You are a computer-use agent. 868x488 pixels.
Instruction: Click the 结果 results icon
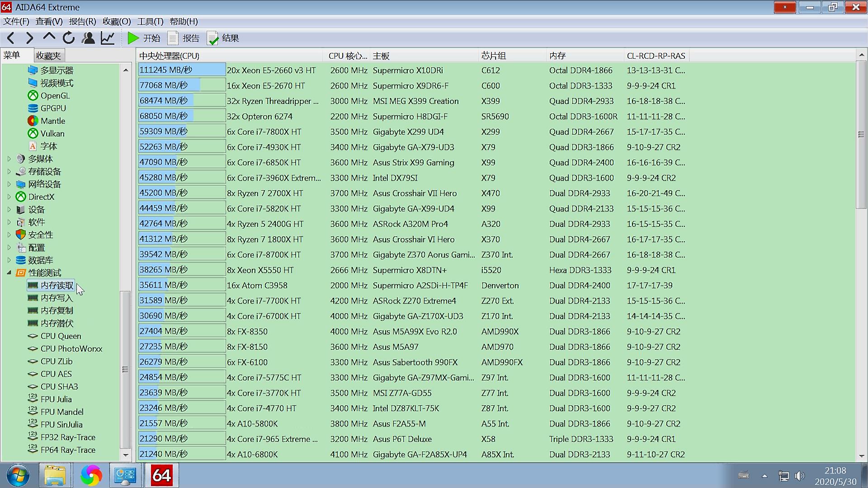(212, 38)
